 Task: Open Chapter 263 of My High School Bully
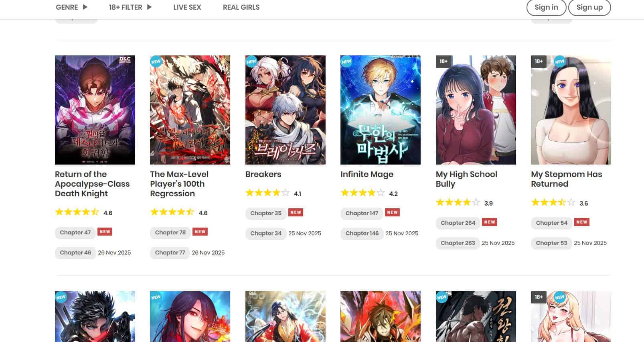pyautogui.click(x=458, y=243)
